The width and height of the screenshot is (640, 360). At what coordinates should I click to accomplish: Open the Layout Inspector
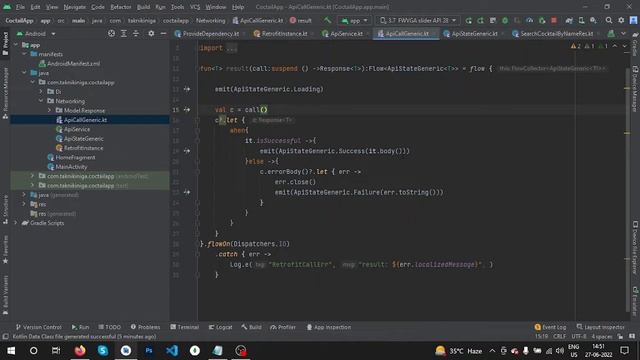point(600,327)
